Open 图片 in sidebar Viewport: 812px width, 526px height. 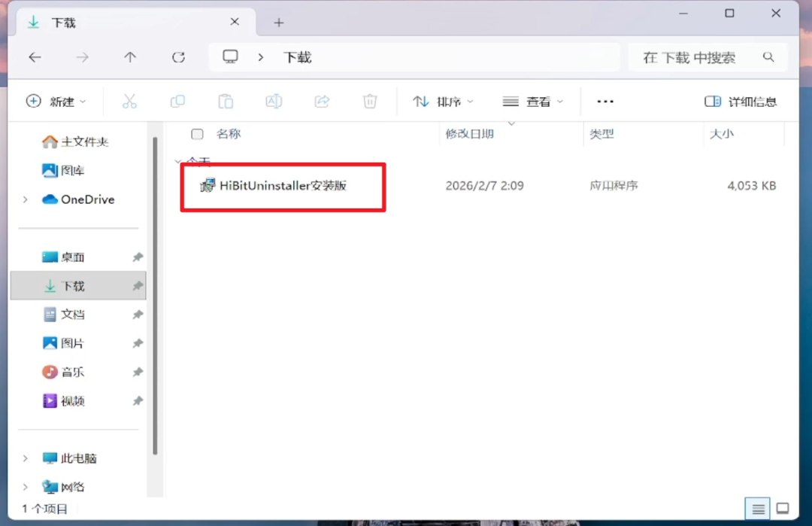(62, 343)
